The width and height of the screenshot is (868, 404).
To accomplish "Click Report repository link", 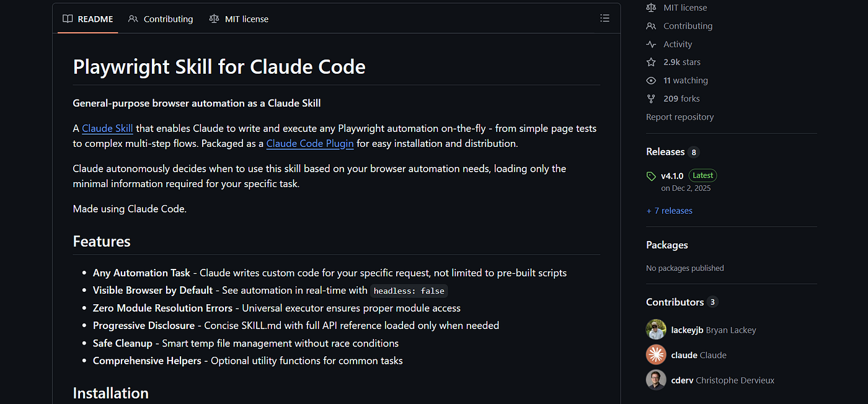I will (680, 116).
